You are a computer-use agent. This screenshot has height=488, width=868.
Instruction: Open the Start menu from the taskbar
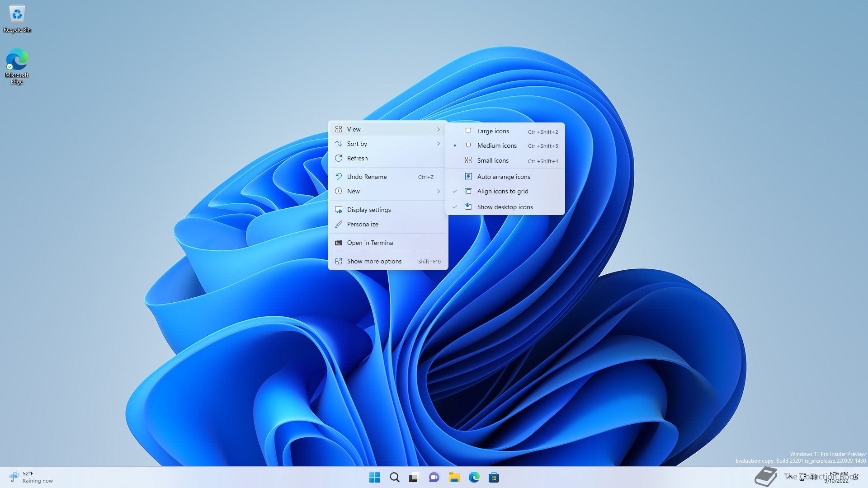(374, 478)
